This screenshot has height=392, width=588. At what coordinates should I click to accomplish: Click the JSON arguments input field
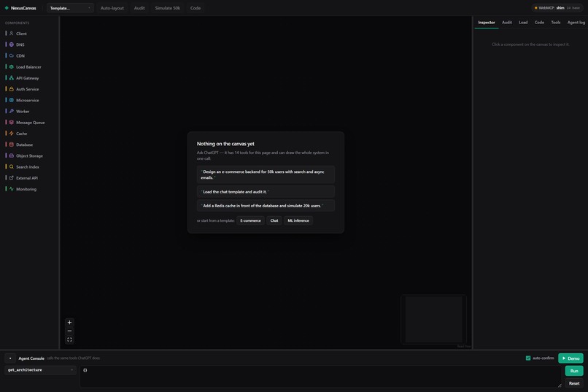coord(320,376)
